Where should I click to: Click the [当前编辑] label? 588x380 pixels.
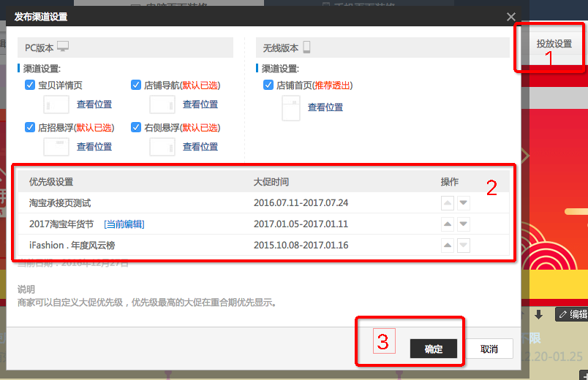coord(124,224)
